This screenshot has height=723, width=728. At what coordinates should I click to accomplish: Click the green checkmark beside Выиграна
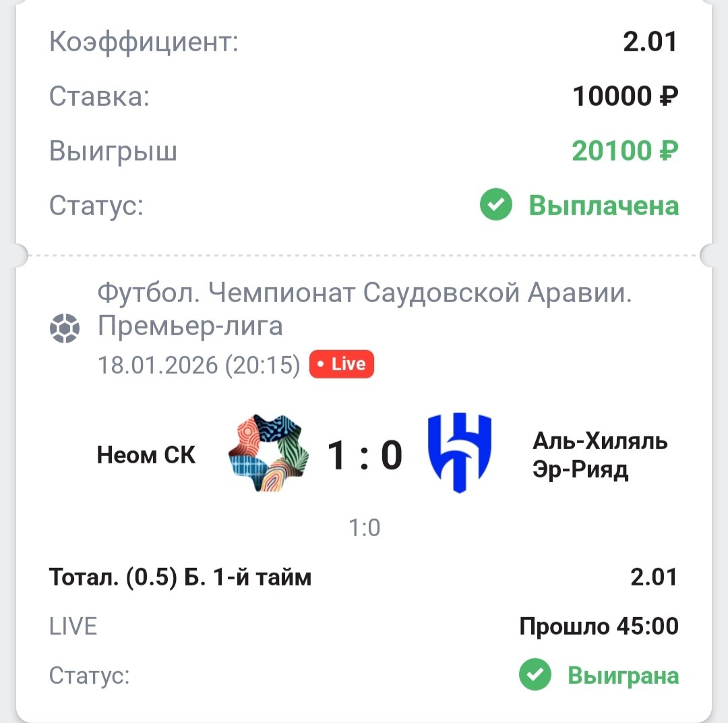(535, 675)
